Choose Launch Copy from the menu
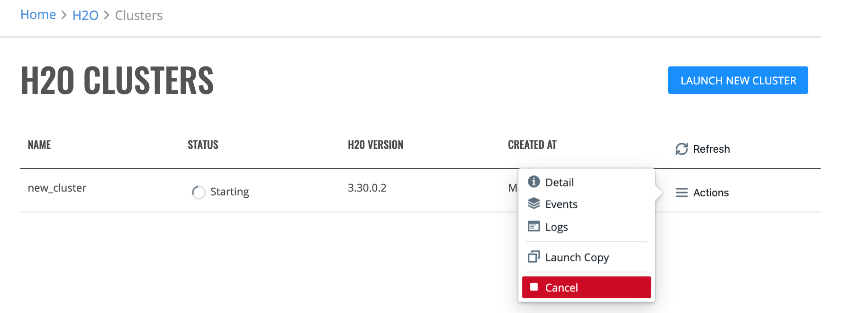Screen dimensions: 868x313 [x=587, y=257]
